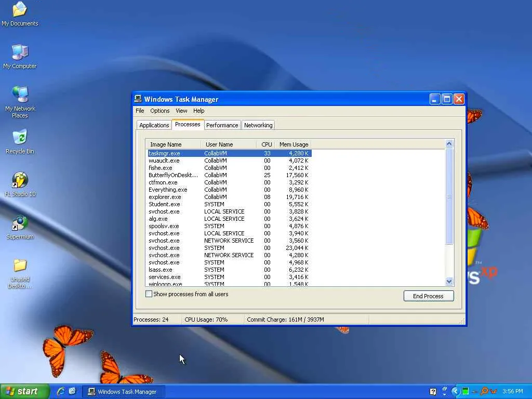Open the Networking tab
This screenshot has width=532, height=399.
click(x=258, y=125)
